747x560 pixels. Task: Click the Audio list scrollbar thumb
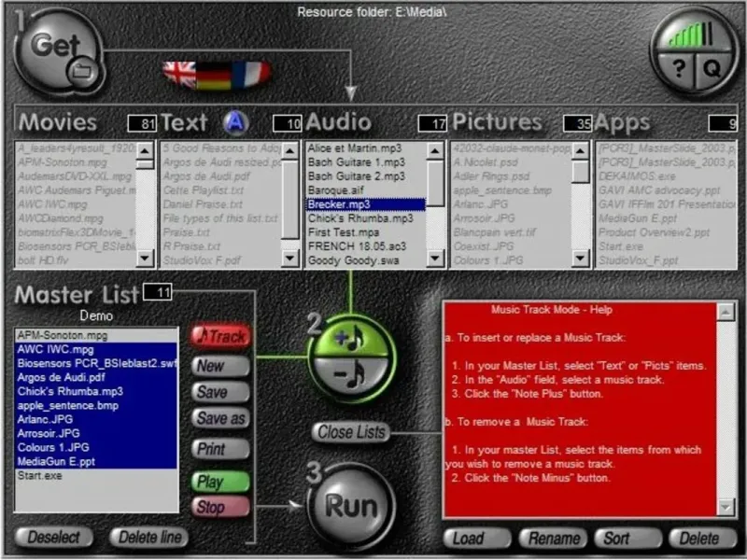click(x=435, y=183)
